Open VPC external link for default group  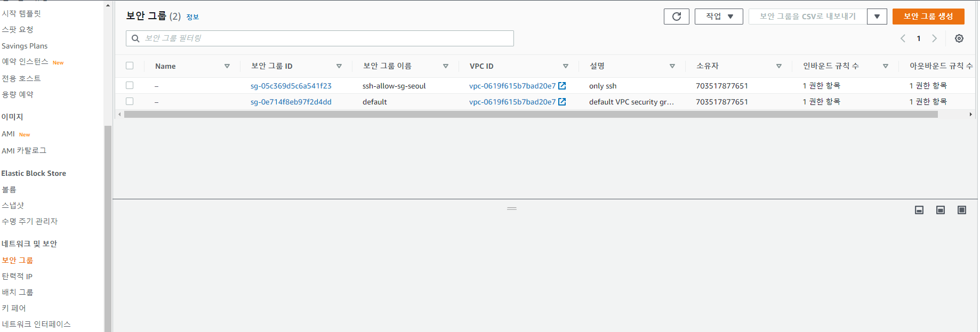[x=562, y=102]
